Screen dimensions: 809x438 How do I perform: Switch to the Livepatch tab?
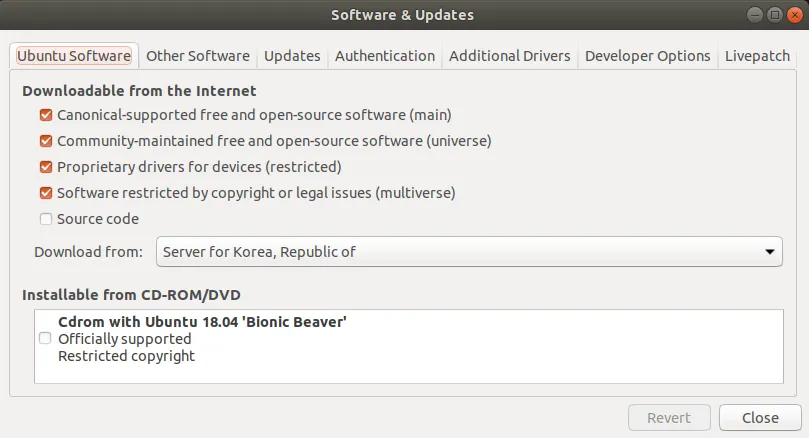tap(757, 56)
